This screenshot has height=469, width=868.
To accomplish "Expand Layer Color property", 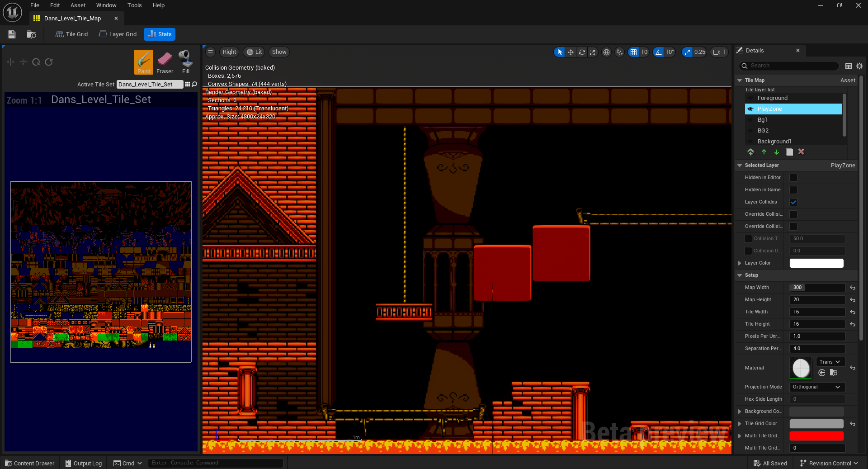I will point(740,263).
